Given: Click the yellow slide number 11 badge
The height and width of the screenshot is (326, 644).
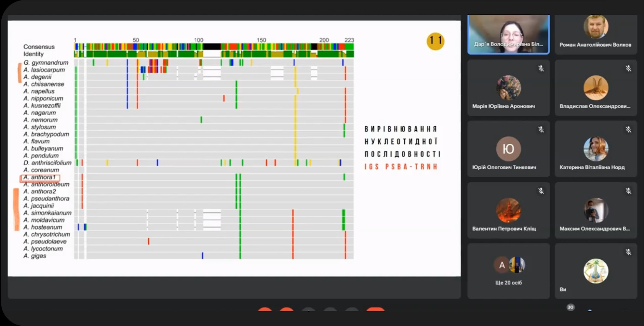Looking at the screenshot, I should click(x=435, y=41).
